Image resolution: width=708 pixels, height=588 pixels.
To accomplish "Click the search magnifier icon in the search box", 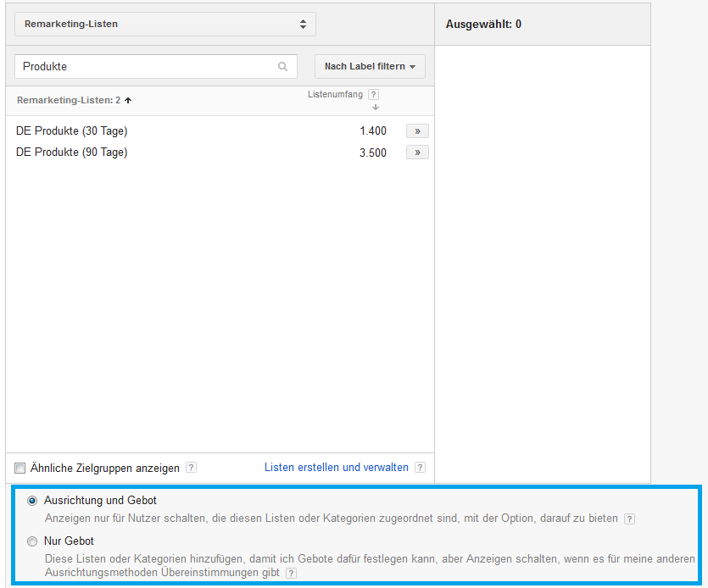I will pyautogui.click(x=283, y=67).
